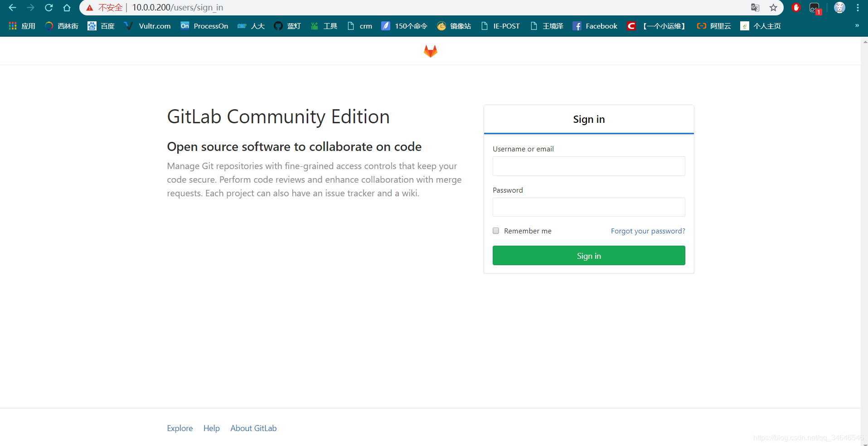The width and height of the screenshot is (868, 446).
Task: Open the GitHub 蓝灯 bookmark
Action: pyautogui.click(x=287, y=26)
